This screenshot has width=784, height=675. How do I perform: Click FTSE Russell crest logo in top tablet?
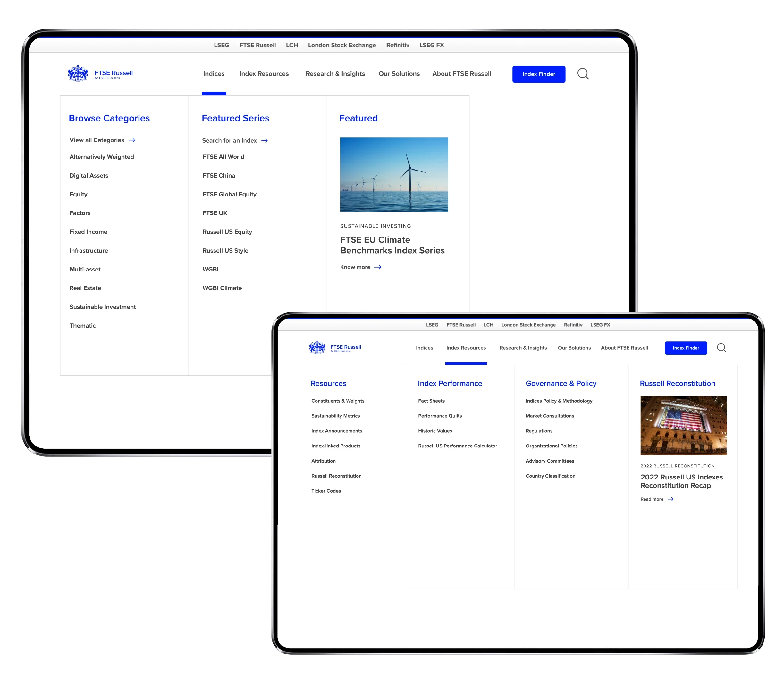click(x=78, y=73)
